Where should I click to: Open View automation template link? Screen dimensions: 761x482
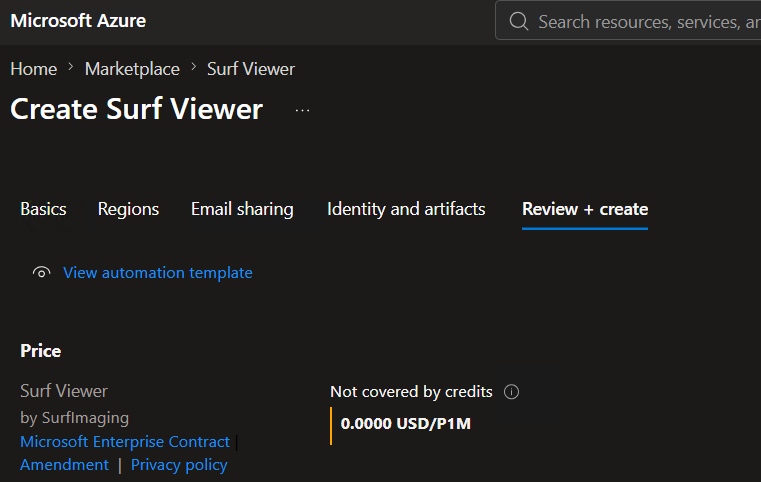coord(158,273)
